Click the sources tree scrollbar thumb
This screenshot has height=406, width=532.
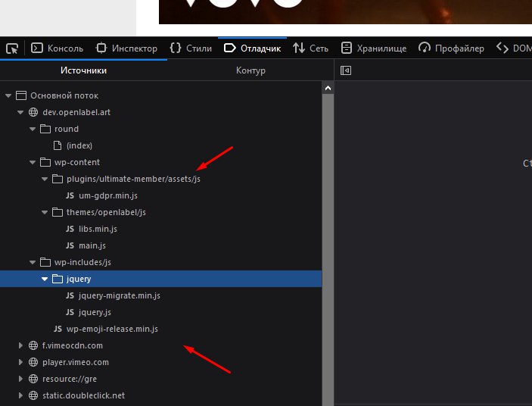click(x=328, y=250)
